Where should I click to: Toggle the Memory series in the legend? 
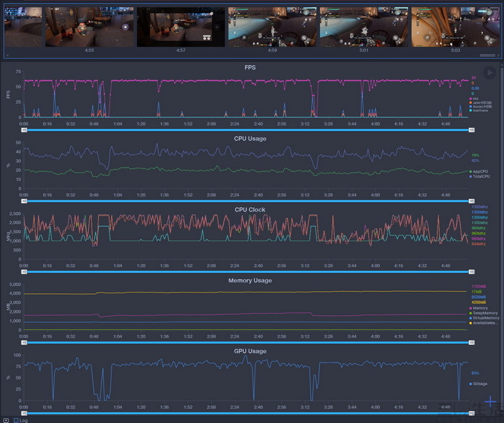[x=478, y=308]
